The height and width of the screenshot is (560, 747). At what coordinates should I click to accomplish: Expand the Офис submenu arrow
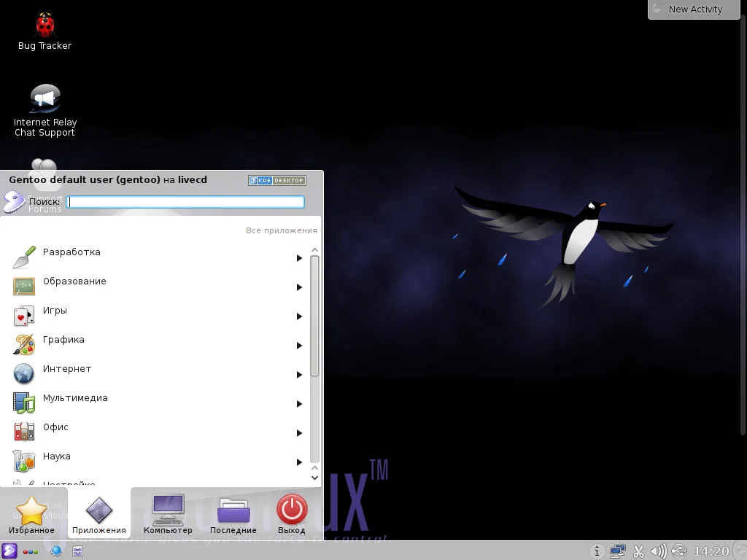[x=299, y=433]
